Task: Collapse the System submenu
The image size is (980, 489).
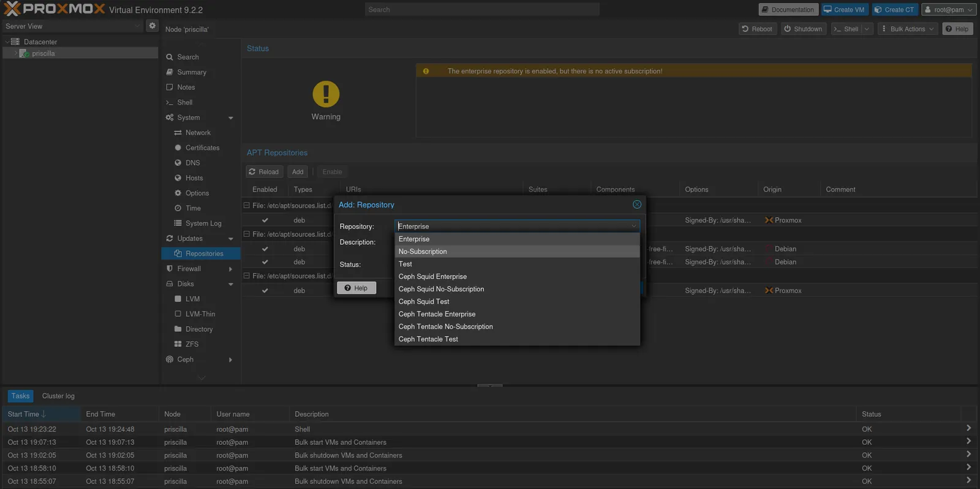Action: (231, 118)
